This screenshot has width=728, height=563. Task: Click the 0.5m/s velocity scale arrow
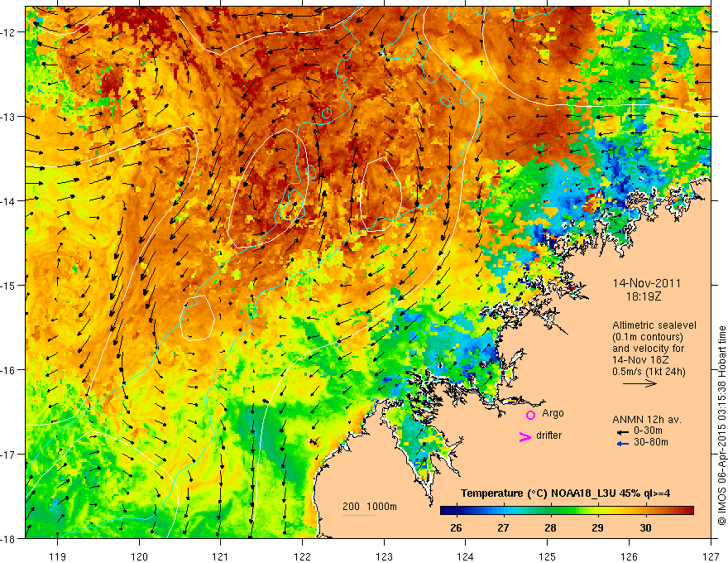tap(639, 383)
